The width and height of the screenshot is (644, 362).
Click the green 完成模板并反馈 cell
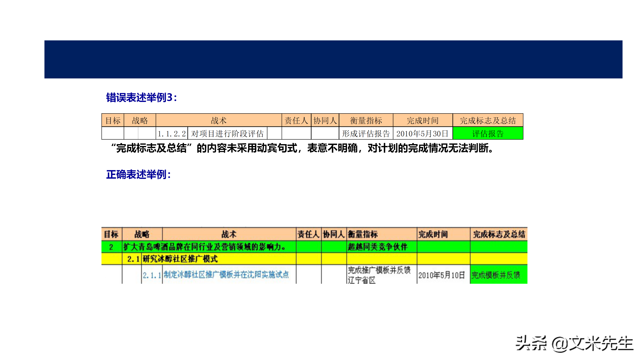[x=496, y=275]
